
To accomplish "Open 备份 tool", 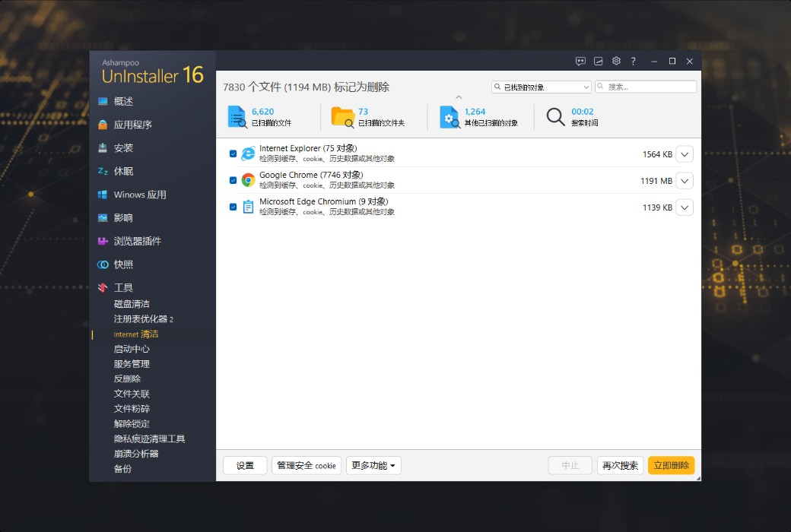I will coord(122,468).
